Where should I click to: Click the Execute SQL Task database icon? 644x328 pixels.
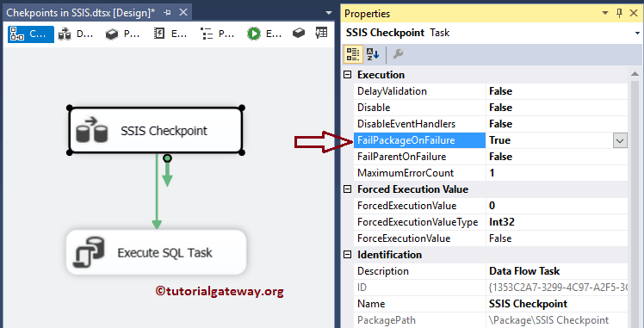pyautogui.click(x=89, y=251)
